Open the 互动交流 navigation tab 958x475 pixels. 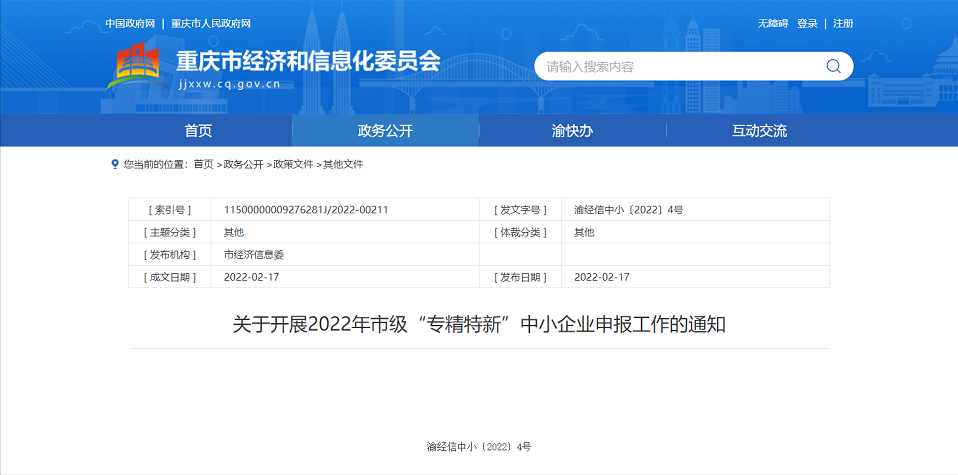pyautogui.click(x=759, y=131)
